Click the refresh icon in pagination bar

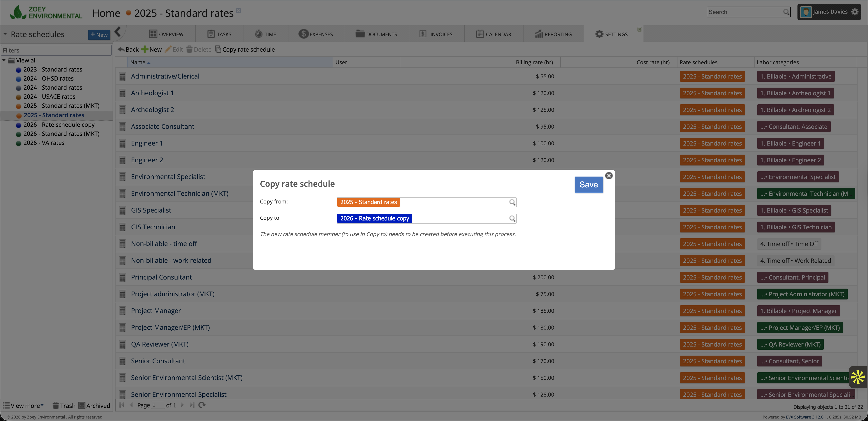point(202,405)
